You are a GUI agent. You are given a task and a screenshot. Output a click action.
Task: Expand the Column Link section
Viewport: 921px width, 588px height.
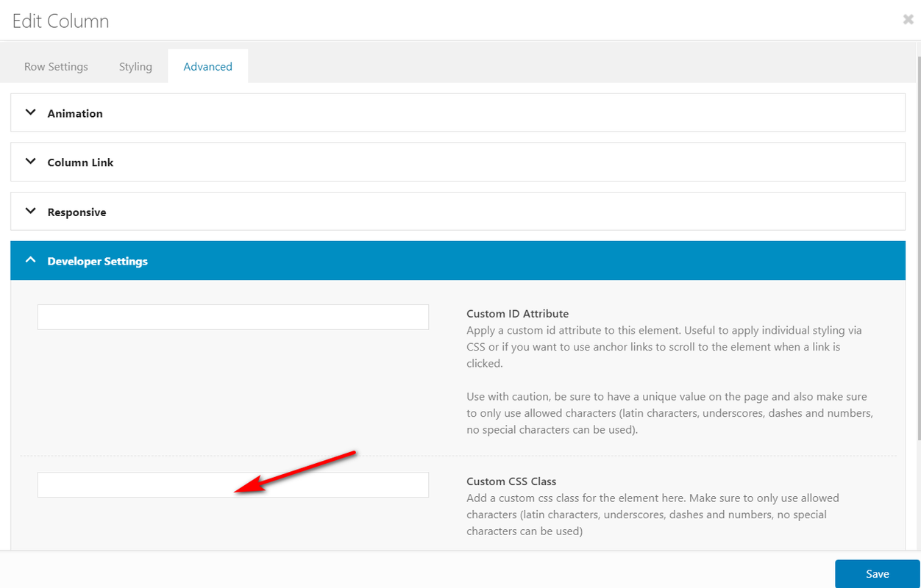pyautogui.click(x=458, y=162)
